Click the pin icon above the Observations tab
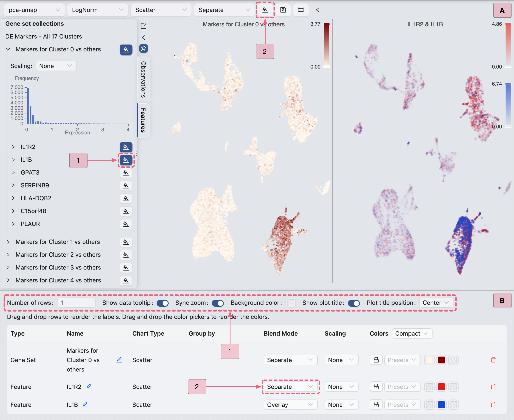This screenshot has height=420, width=514. coord(143,48)
